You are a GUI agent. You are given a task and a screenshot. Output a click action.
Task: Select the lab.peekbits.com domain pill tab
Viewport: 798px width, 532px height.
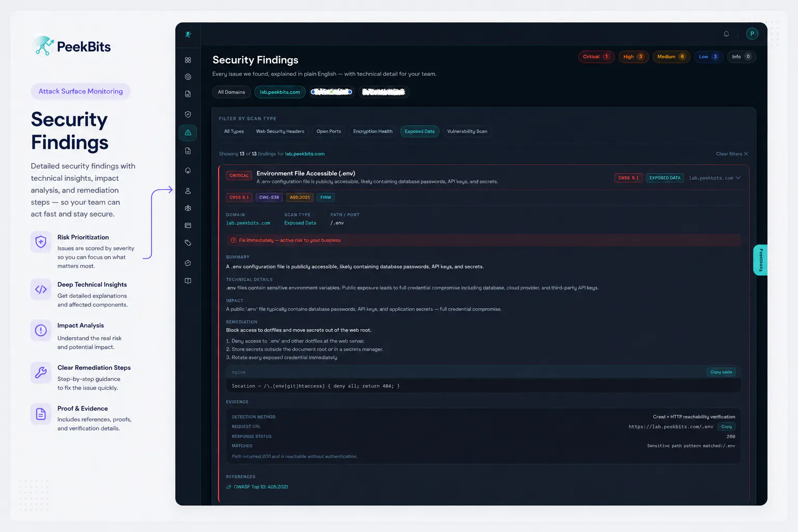tap(280, 92)
